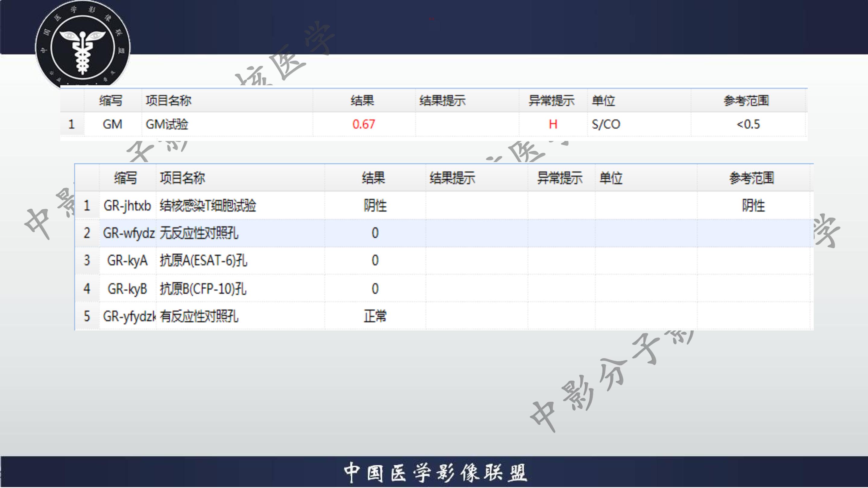Select the 抗原B(CFP-10)孔 row name
868x488 pixels.
[203, 289]
